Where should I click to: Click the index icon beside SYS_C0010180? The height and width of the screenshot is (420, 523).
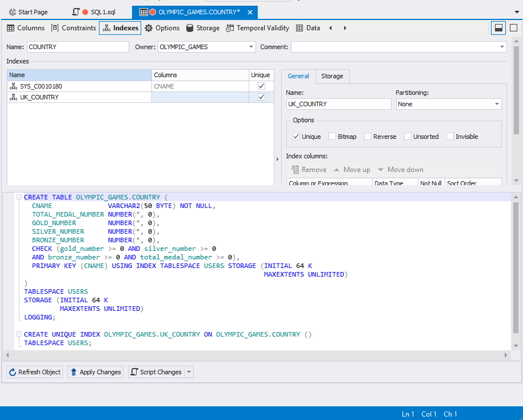[x=13, y=86]
